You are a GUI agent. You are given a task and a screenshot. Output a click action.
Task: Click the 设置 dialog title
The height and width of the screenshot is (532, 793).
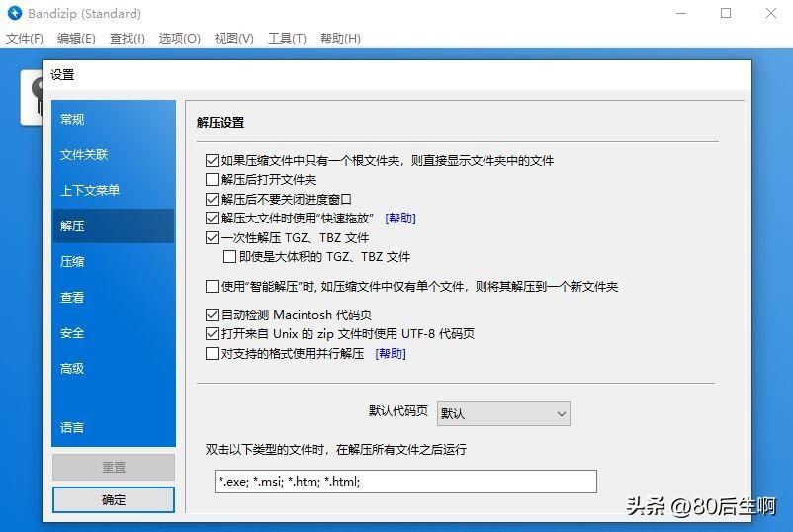coord(62,75)
